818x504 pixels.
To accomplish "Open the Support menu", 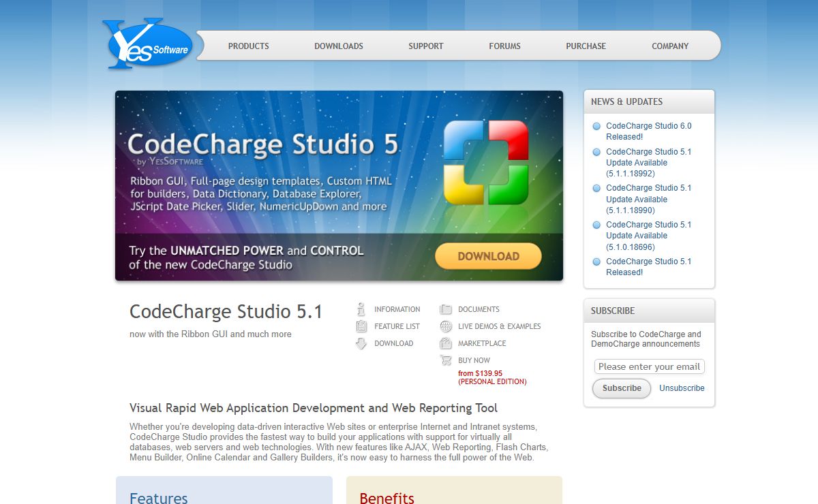I will tap(426, 46).
